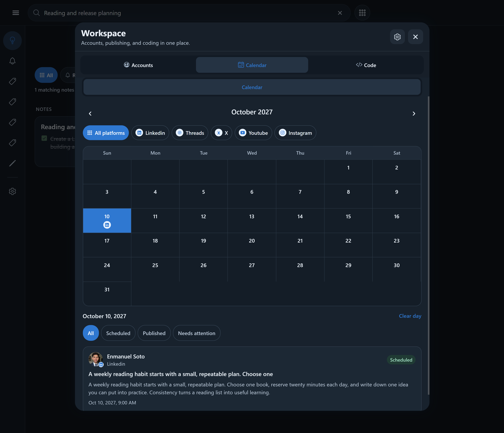Filter calendar by Youtube
The image size is (504, 433).
click(x=253, y=133)
